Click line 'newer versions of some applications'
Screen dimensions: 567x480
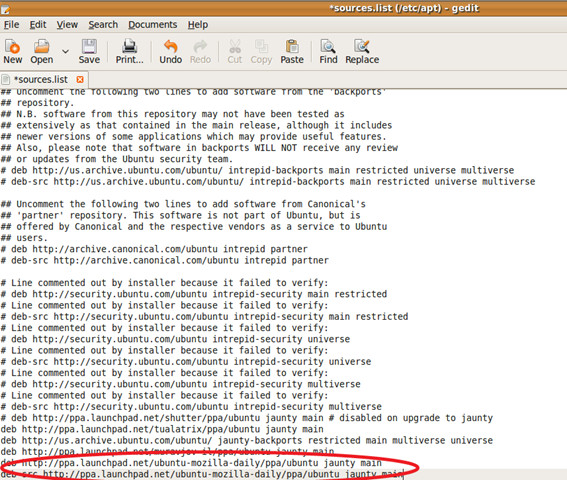click(193, 137)
